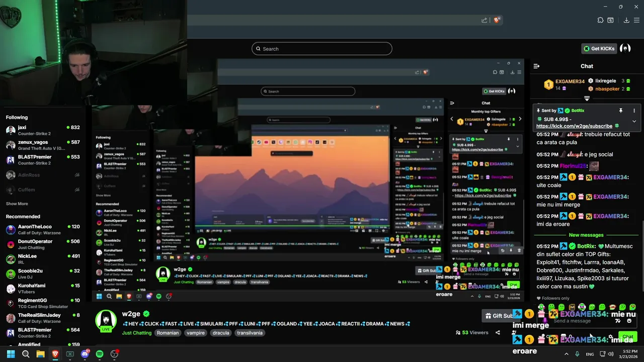Jump to New messages divider in chat
The image size is (644, 362).
click(586, 235)
